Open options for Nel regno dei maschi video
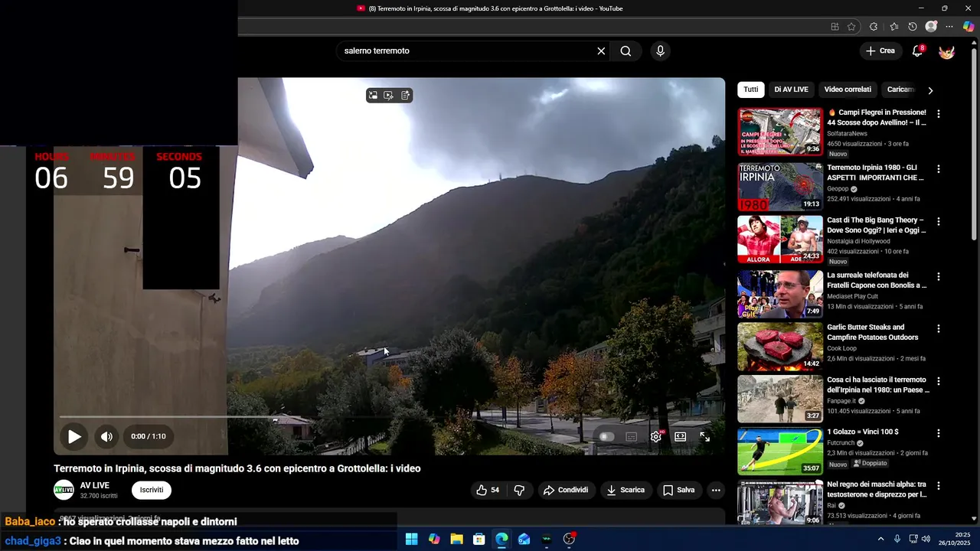Viewport: 980px width, 551px height. click(939, 485)
